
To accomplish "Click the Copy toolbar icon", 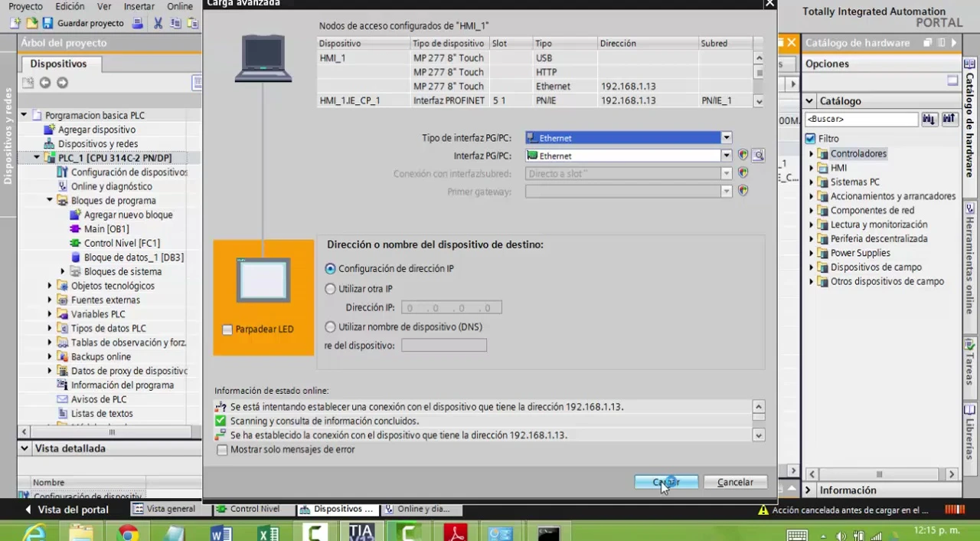I will 176,23.
